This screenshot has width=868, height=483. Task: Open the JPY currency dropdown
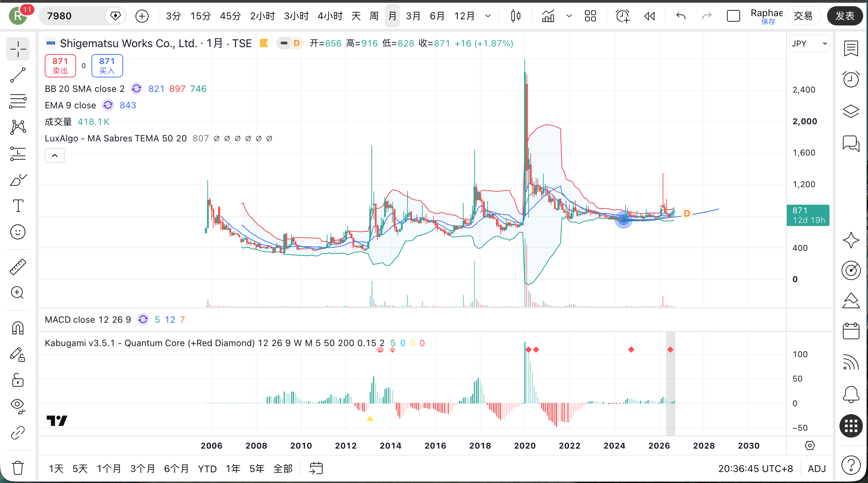(809, 43)
